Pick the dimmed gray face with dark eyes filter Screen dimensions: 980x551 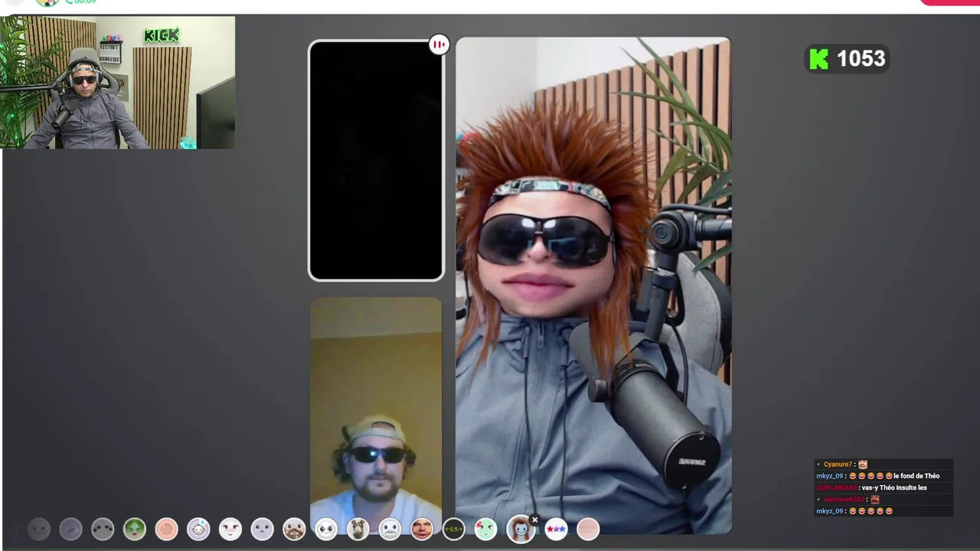tap(103, 529)
